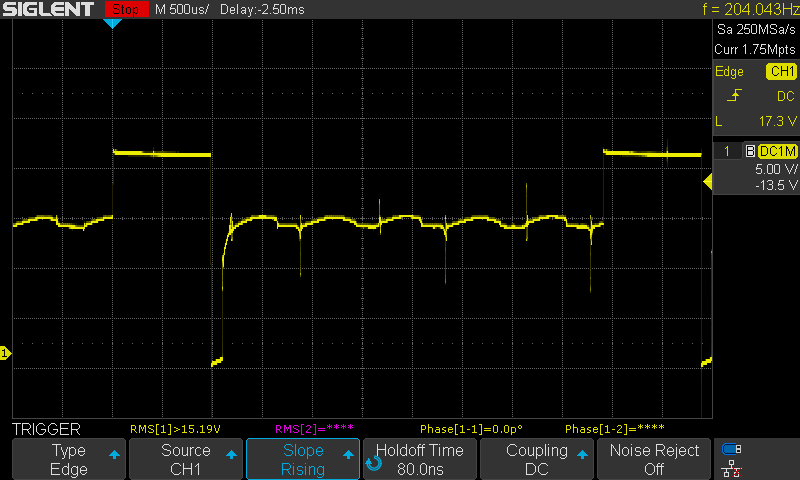Click the DC trigger coupling label
The image size is (800, 480).
click(x=786, y=96)
